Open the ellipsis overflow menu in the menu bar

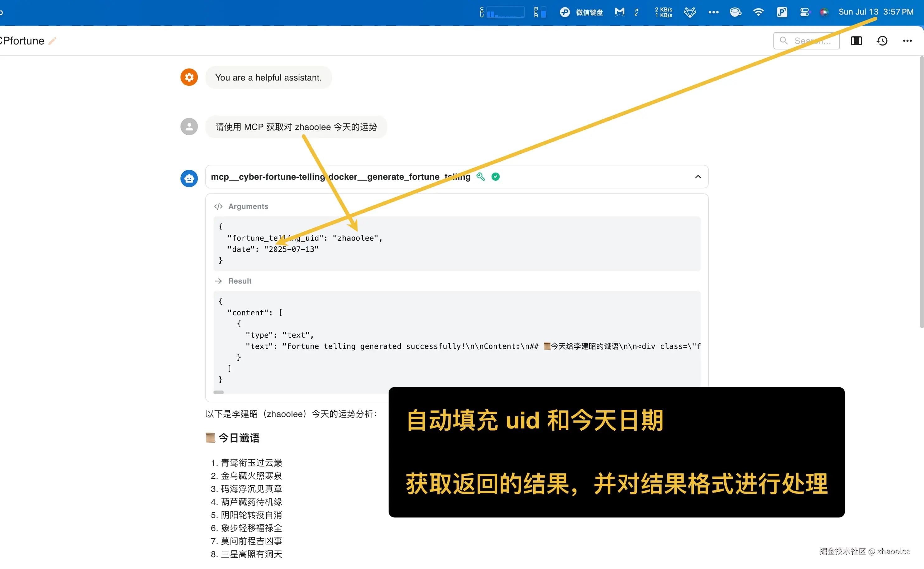tap(713, 12)
